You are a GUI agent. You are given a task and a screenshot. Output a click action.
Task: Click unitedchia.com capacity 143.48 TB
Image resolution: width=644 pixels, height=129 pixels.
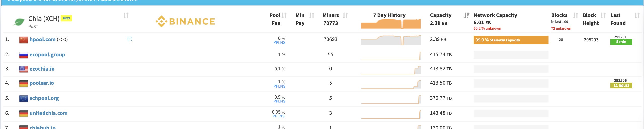click(x=441, y=113)
